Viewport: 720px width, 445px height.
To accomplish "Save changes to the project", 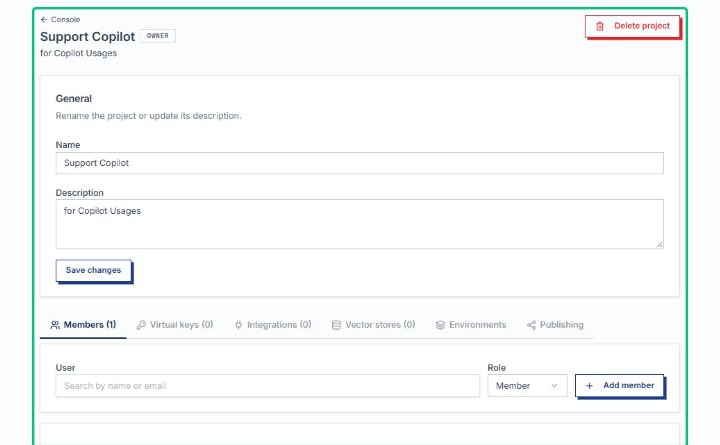I will pyautogui.click(x=94, y=270).
